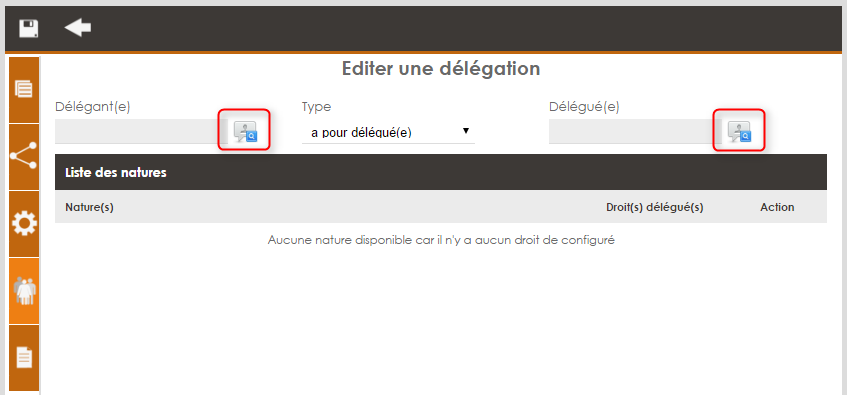Click the 'Editer une délégation' title
The height and width of the screenshot is (395, 847).
[x=441, y=69]
